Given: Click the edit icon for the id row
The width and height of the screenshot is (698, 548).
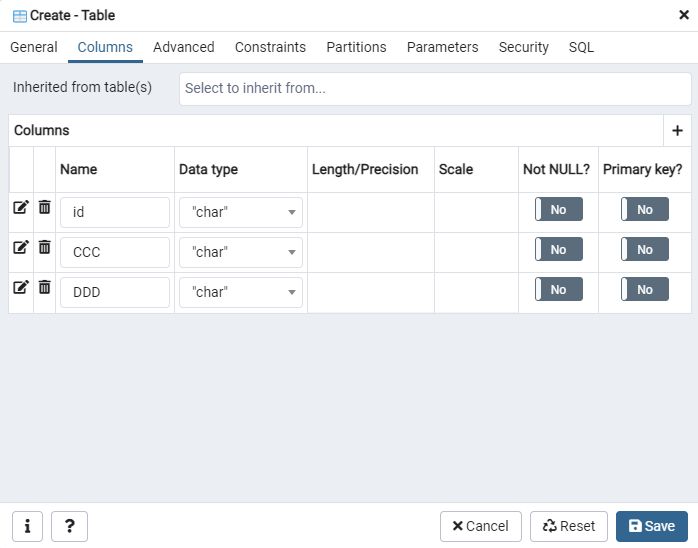Looking at the screenshot, I should coord(21,207).
